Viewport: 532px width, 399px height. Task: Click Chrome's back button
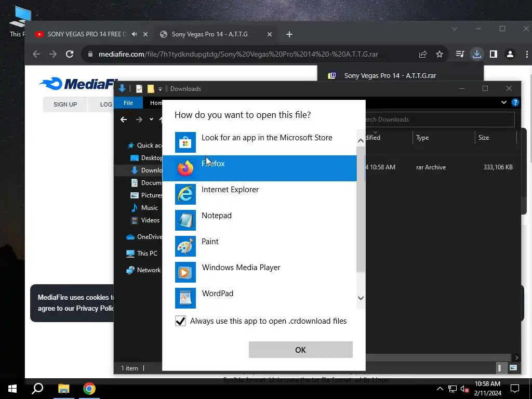36,54
